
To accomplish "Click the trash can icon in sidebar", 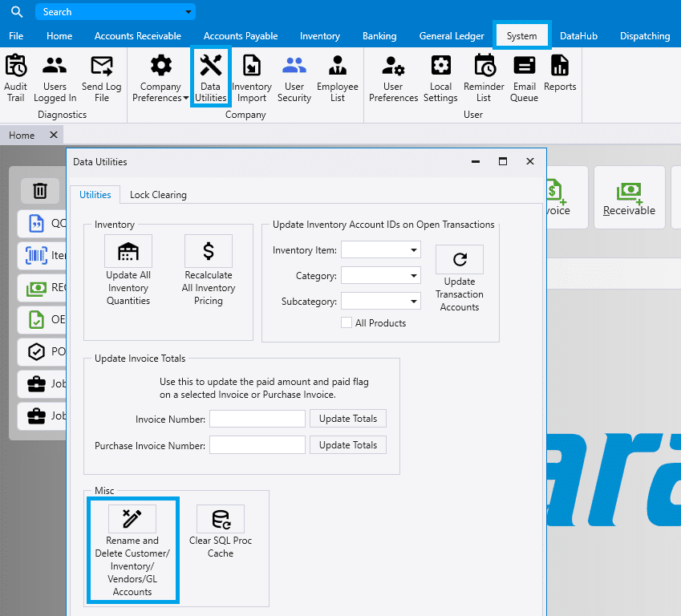I will [40, 191].
